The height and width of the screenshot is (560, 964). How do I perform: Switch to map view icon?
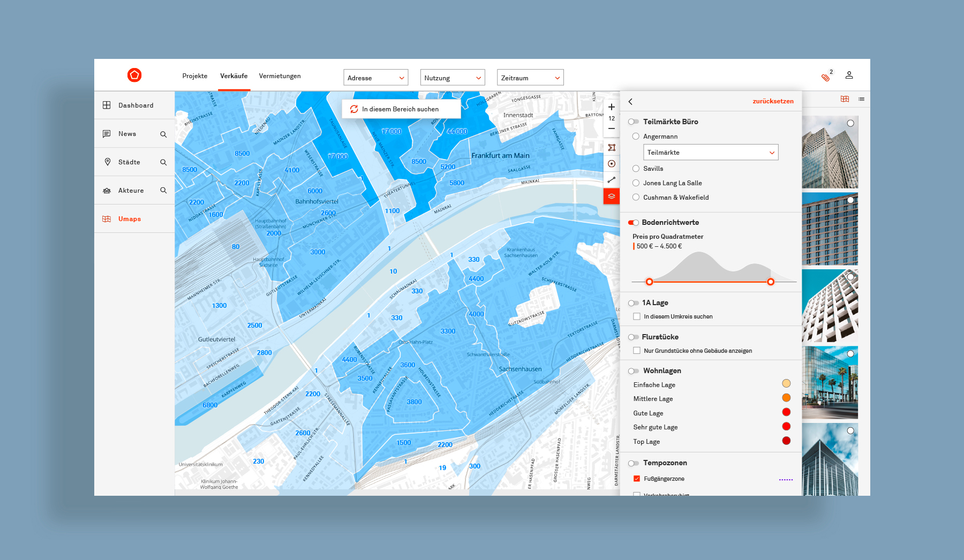coord(845,99)
